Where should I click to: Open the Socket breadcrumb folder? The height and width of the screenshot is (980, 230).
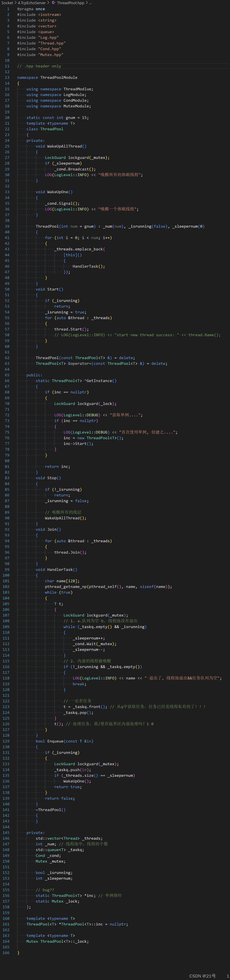(7, 3)
